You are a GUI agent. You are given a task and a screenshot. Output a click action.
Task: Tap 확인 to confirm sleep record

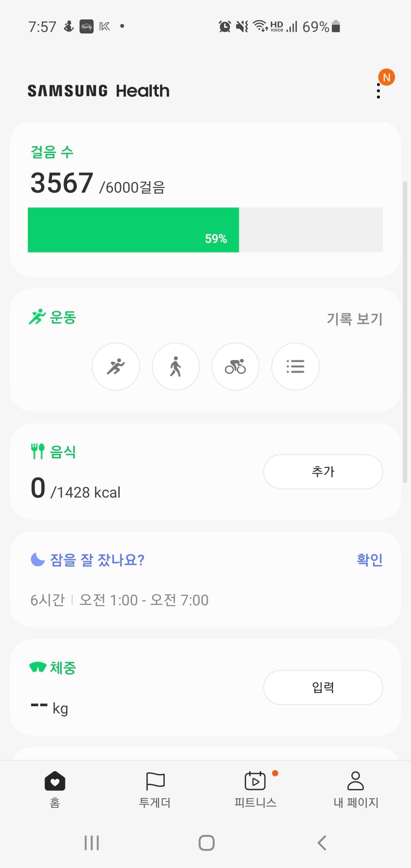click(369, 560)
